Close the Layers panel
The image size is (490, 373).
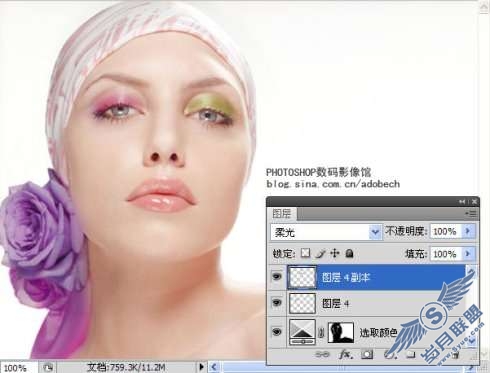474,202
